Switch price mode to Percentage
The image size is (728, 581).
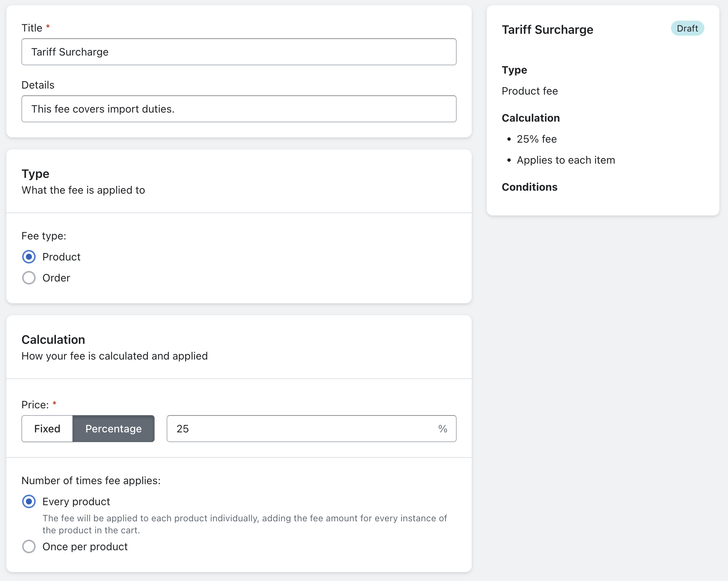click(x=113, y=429)
